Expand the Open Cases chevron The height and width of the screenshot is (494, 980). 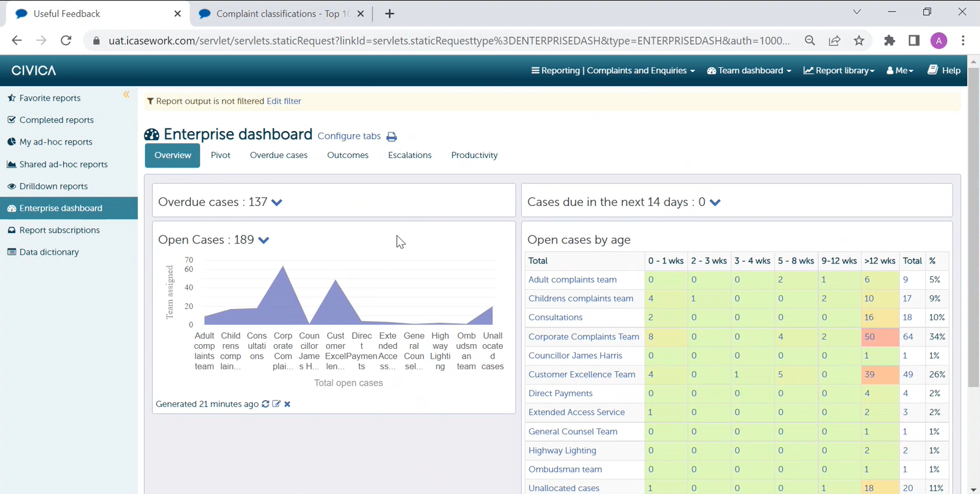pos(264,241)
